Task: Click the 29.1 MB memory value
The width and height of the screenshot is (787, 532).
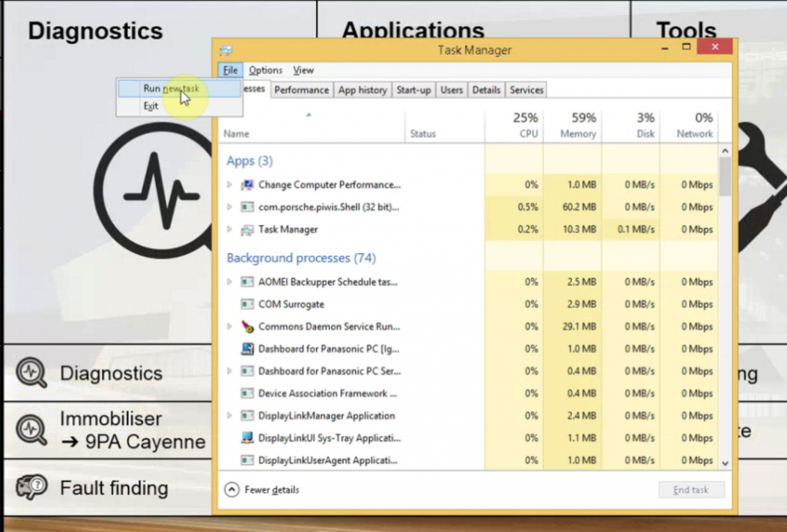Action: 579,326
